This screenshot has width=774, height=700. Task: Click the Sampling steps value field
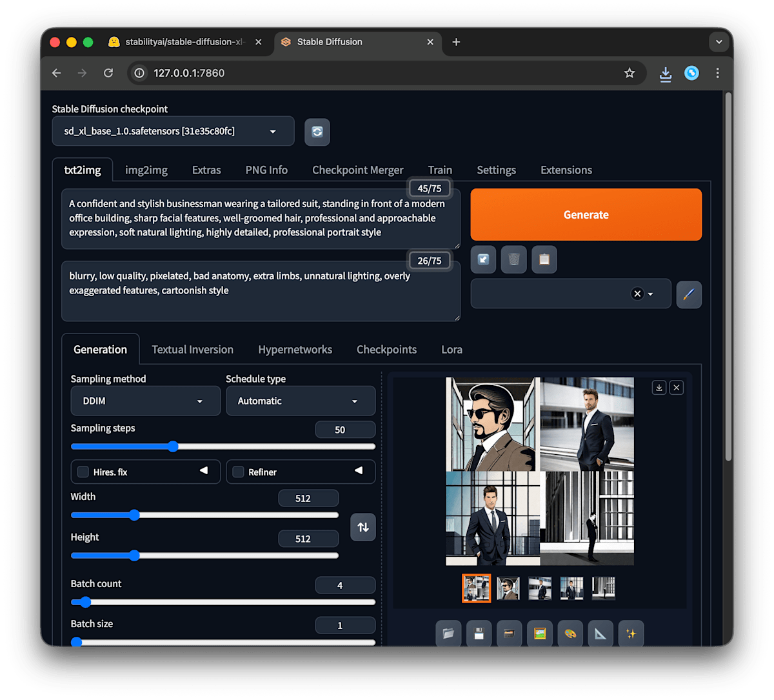(x=345, y=430)
